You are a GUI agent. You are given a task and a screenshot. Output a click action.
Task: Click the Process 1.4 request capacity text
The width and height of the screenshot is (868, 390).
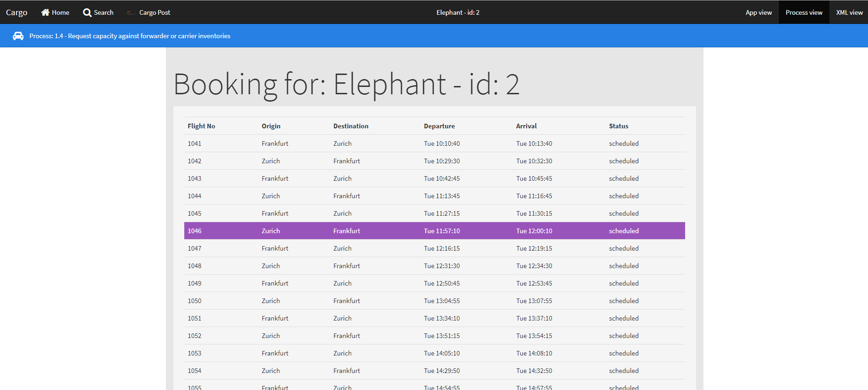coord(130,36)
